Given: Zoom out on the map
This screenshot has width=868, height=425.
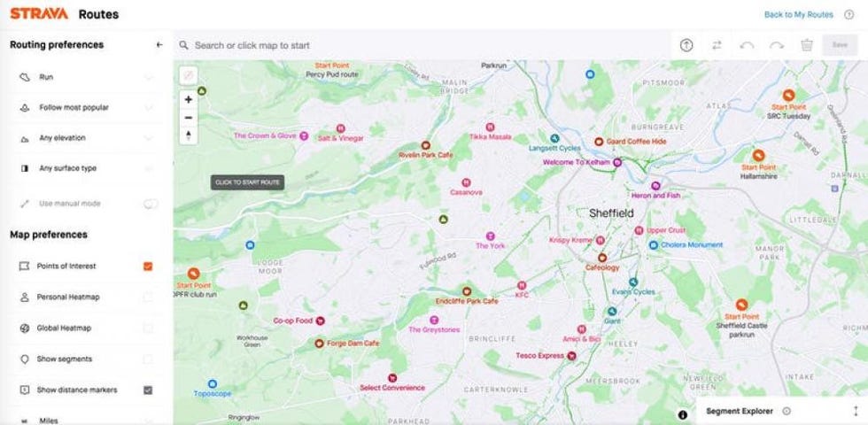Looking at the screenshot, I should pos(188,117).
